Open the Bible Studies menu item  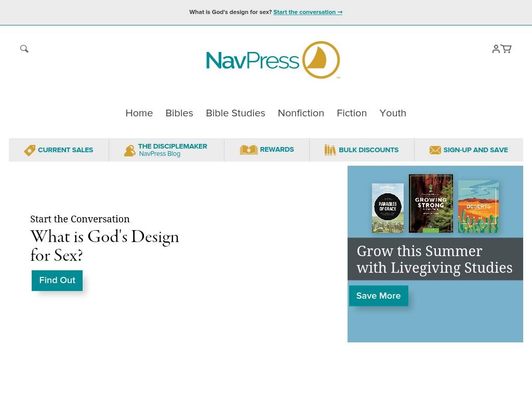tap(235, 113)
